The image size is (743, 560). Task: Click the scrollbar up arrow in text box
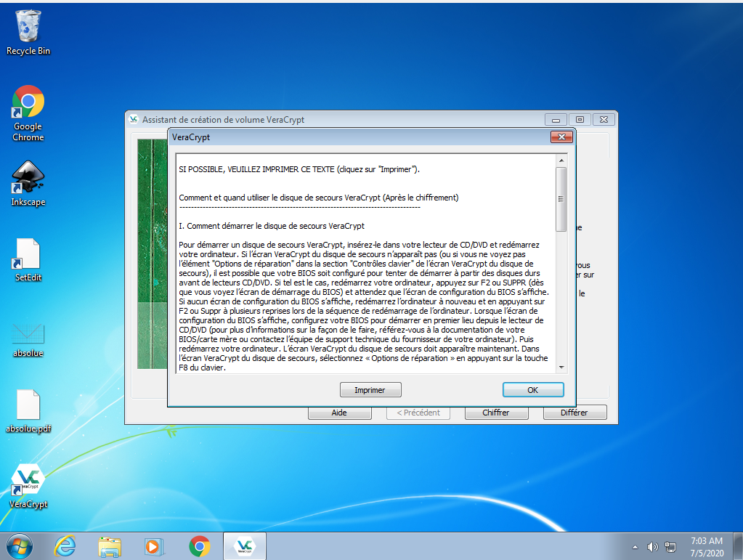click(561, 161)
